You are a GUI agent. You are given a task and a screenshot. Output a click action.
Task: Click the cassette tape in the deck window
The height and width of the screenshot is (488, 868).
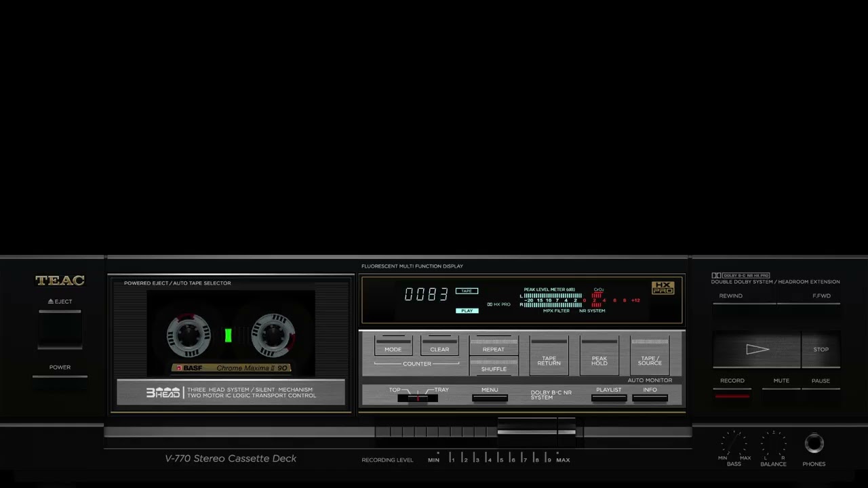tap(231, 334)
